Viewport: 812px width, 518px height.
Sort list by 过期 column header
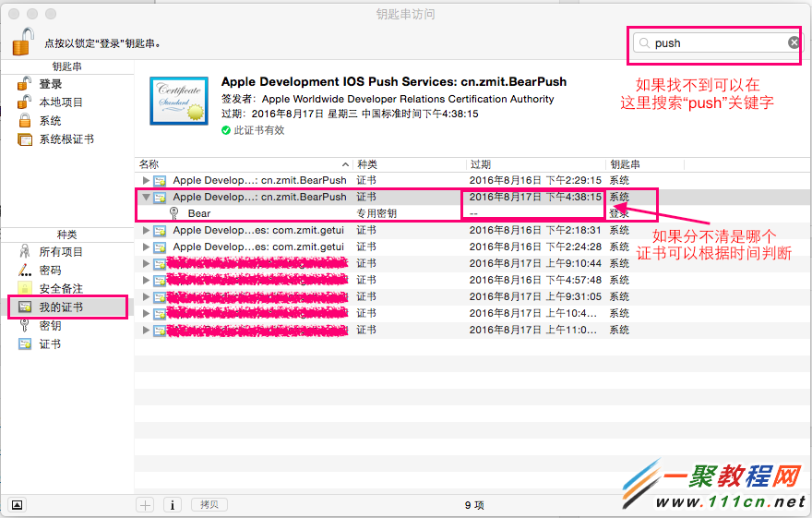(535, 163)
